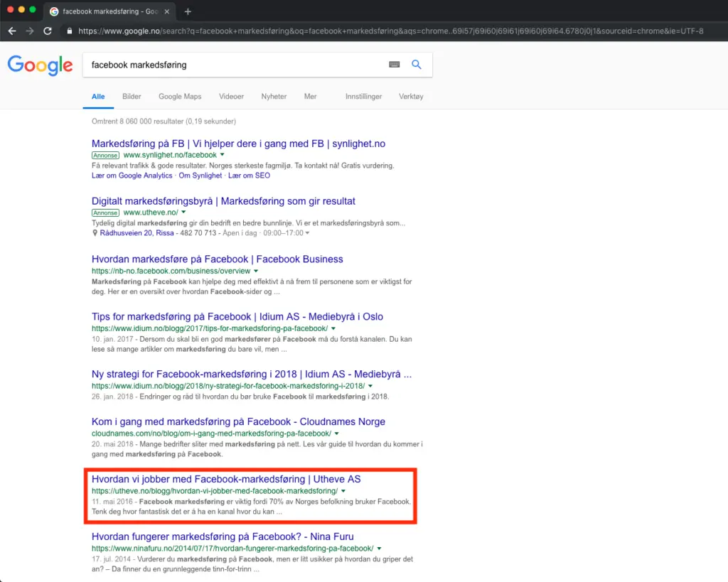
Task: Open Kom i gang med markedsføring Cloudnames result
Action: (x=238, y=422)
